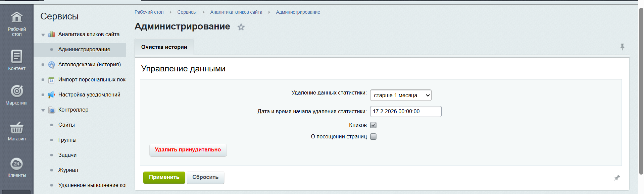Open Администрирование in the sidebar menu
The image size is (644, 194).
point(84,49)
